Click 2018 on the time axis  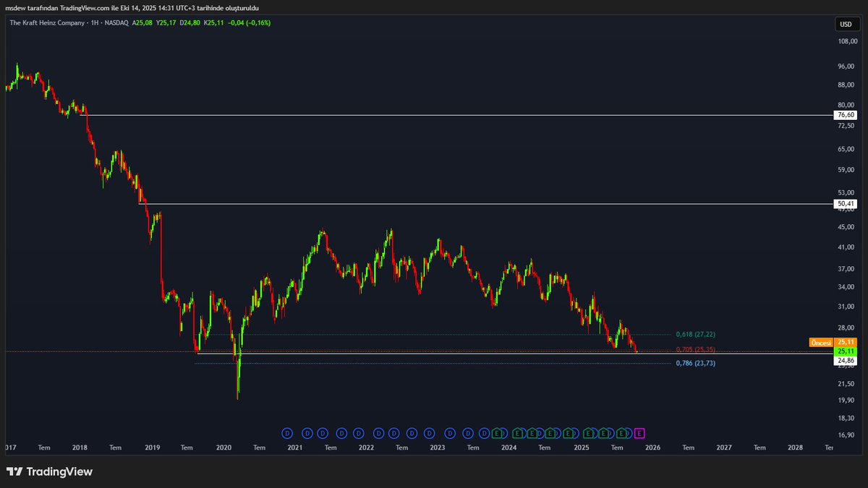pos(80,448)
